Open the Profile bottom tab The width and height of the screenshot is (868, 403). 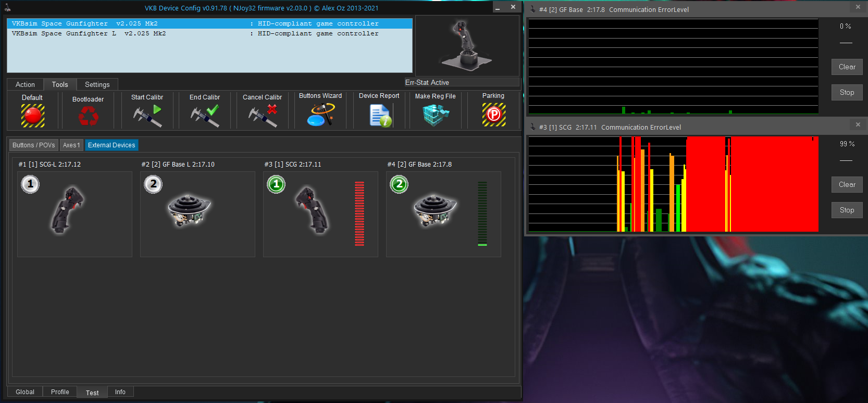(x=60, y=392)
